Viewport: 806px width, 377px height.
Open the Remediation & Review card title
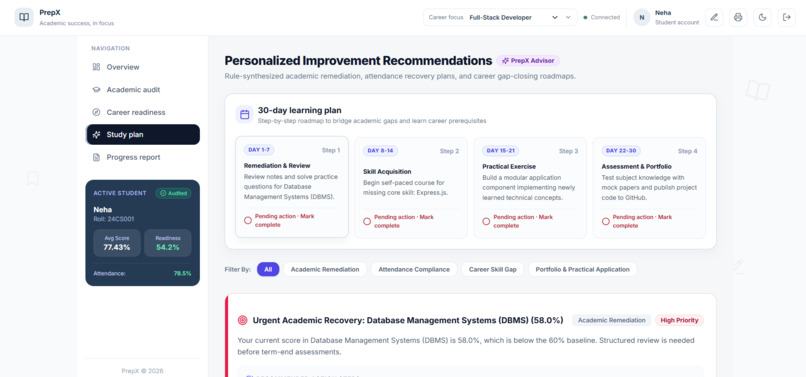[277, 166]
